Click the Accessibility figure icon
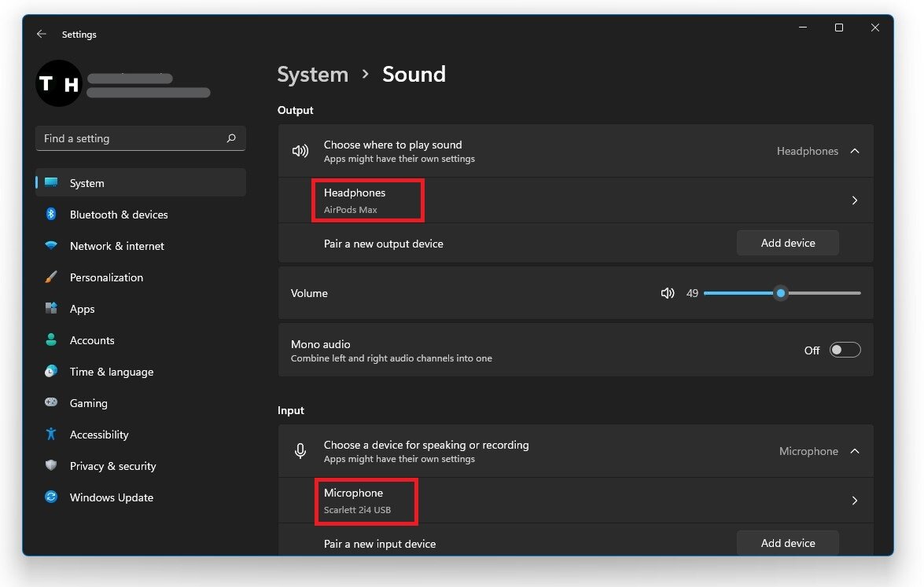Screen dimensions: 924x587 pos(51,435)
